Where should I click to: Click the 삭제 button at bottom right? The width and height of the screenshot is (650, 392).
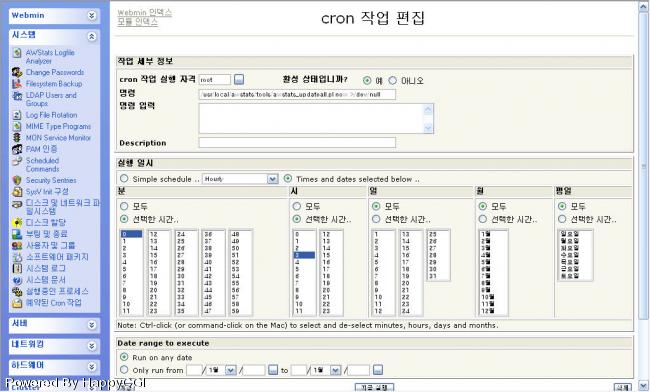coord(623,387)
